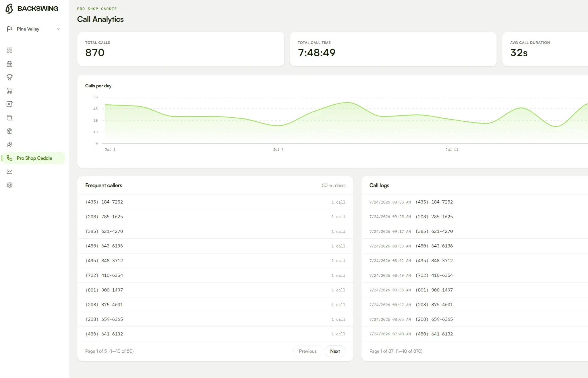Select frequent caller (480) 643-6136
The height and width of the screenshot is (378, 588).
click(215, 246)
